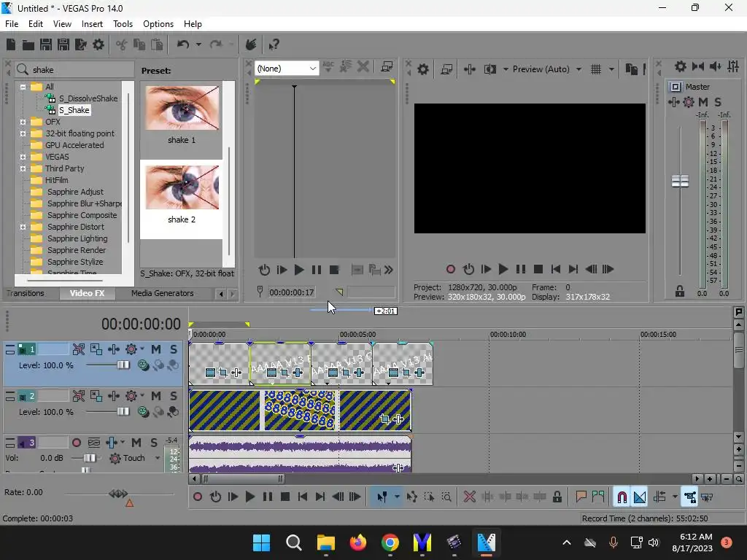Open Undo history dropdown arrow

(198, 44)
